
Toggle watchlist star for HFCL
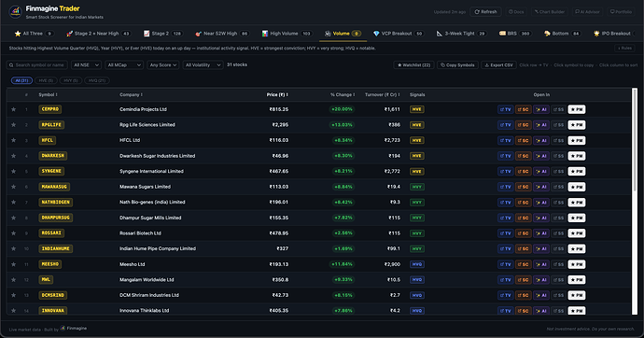tap(14, 140)
